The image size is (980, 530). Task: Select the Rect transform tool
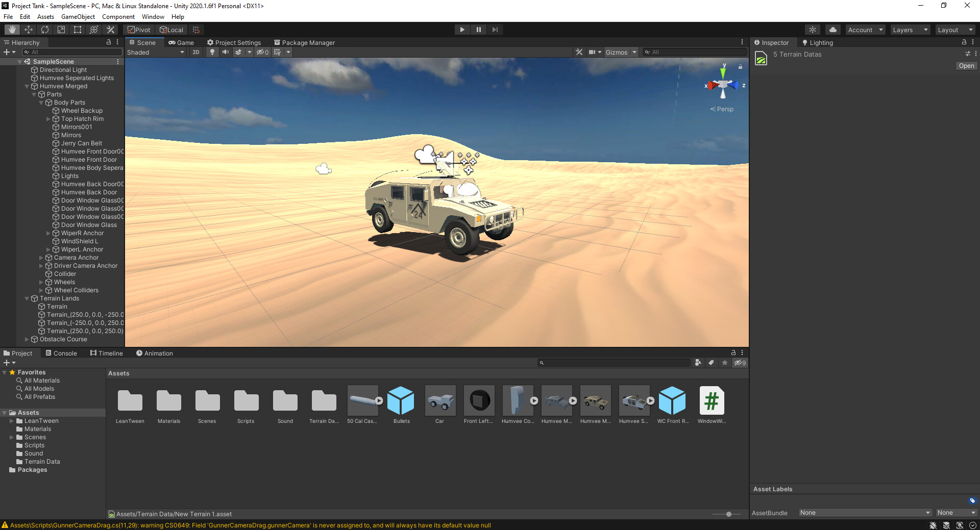click(x=77, y=29)
